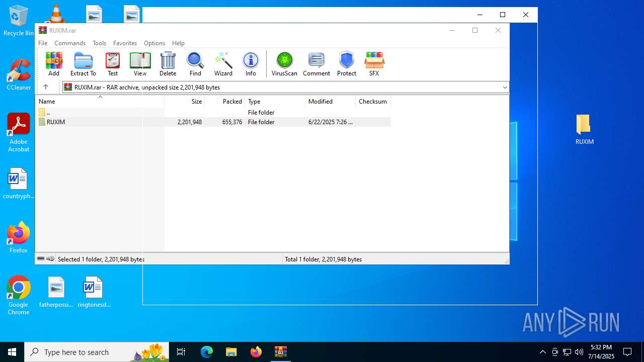Select the RUXIM folder on the desktop

[584, 129]
